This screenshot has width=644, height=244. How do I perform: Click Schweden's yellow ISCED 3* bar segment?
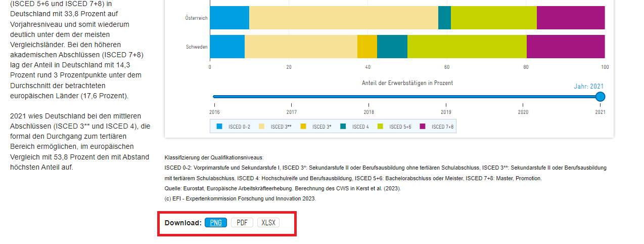pos(367,47)
